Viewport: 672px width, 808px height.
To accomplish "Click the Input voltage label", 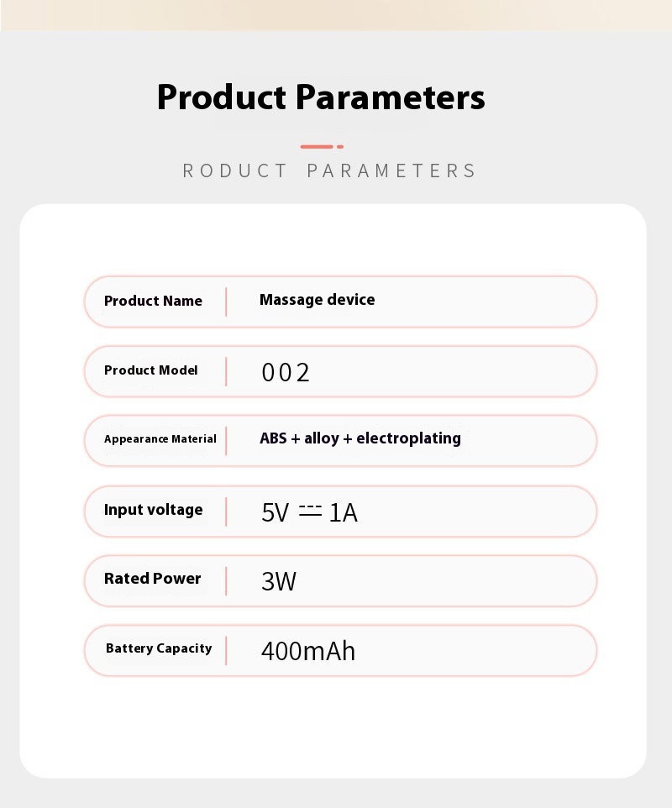I will [x=153, y=510].
